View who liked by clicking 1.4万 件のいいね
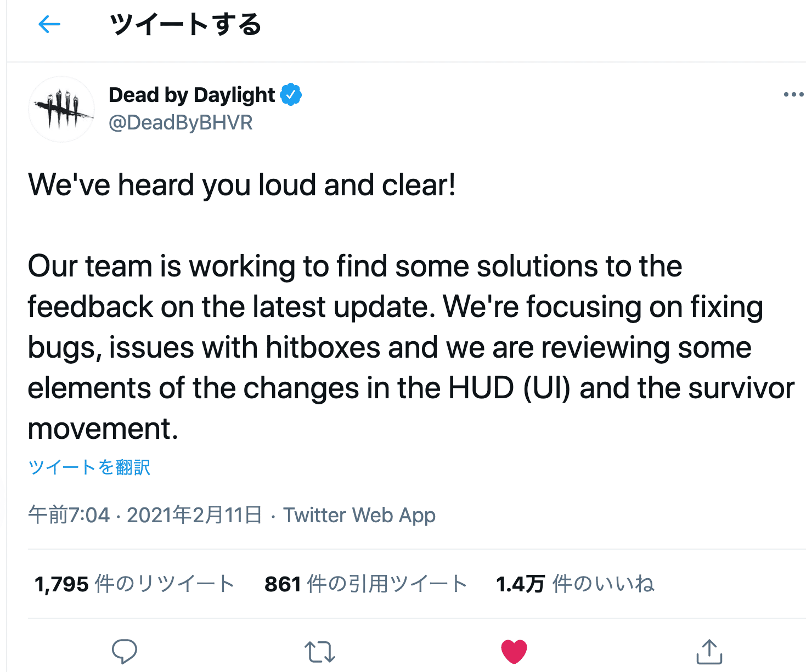Image resolution: width=806 pixels, height=672 pixels. pyautogui.click(x=574, y=584)
